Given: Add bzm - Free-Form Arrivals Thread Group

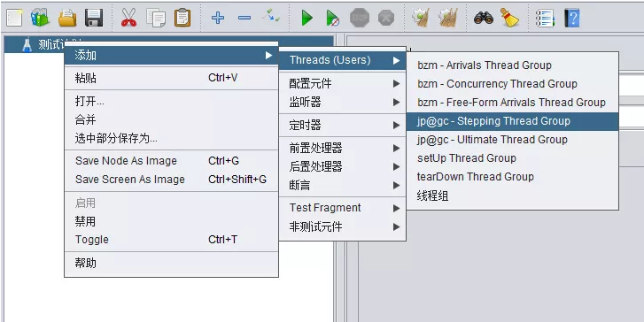Looking at the screenshot, I should [x=513, y=102].
